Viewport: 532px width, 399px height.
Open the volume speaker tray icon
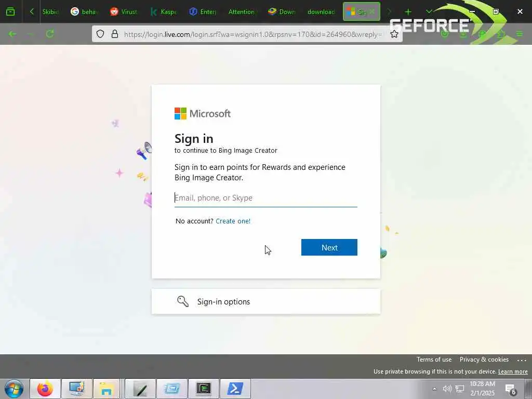pos(447,389)
